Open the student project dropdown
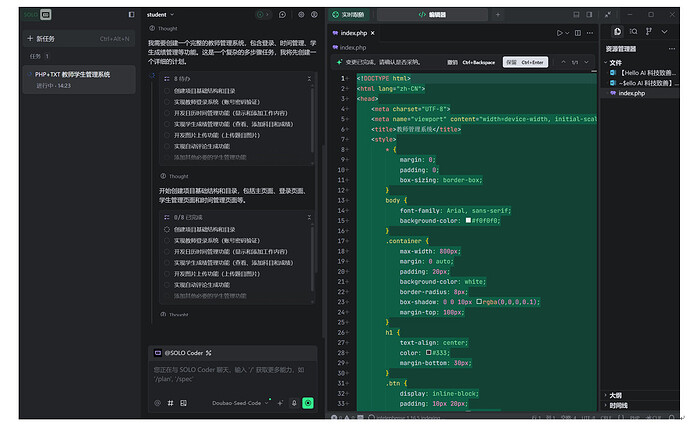Viewport: 690px width, 424px height. (x=165, y=15)
